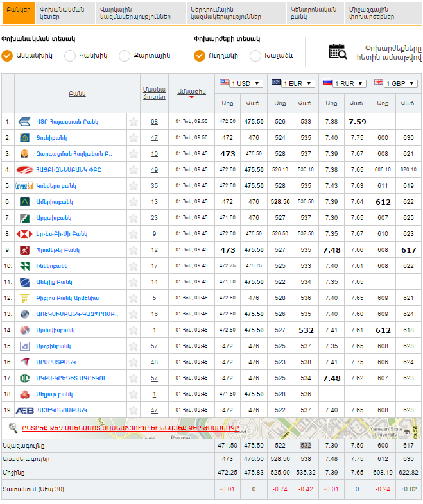This screenshot has height=504, width=423.
Task: Click the HSBC bank logo in row 8
Action: tap(24, 233)
